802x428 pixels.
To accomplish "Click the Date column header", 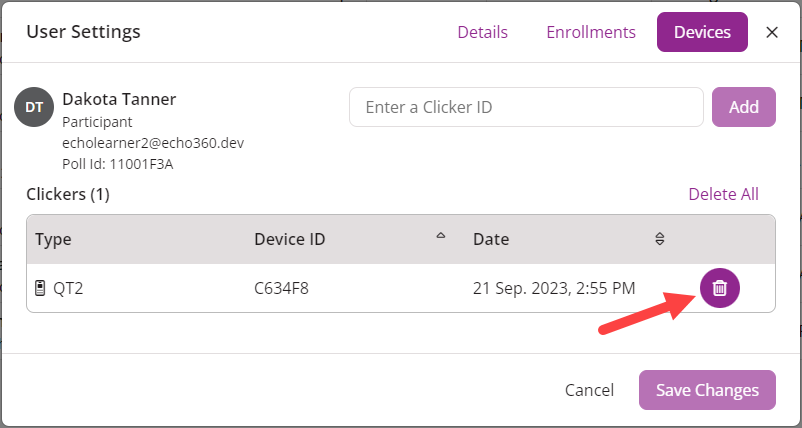I will [x=491, y=239].
